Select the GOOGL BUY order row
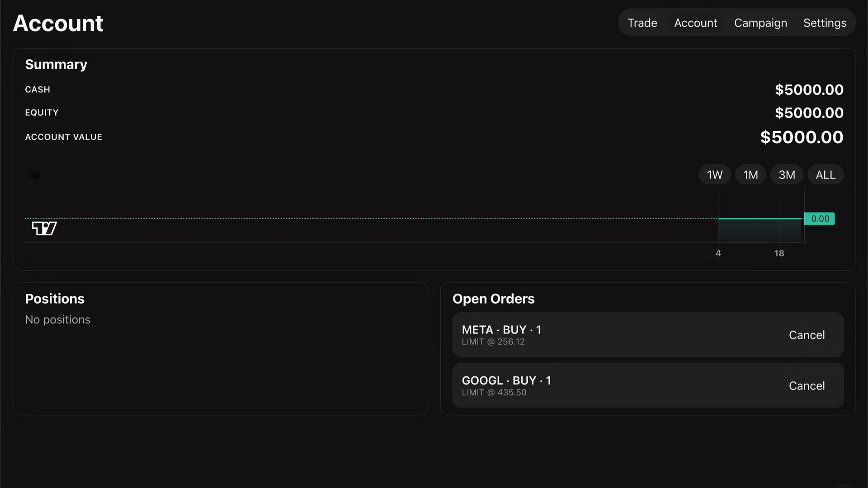This screenshot has height=488, width=868. coord(648,385)
